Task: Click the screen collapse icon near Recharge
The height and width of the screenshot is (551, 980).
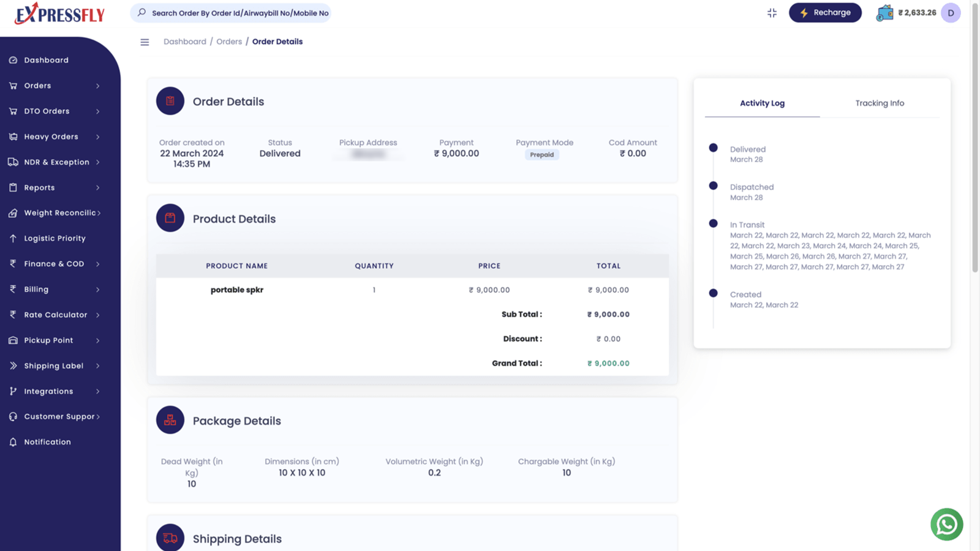Action: [772, 12]
